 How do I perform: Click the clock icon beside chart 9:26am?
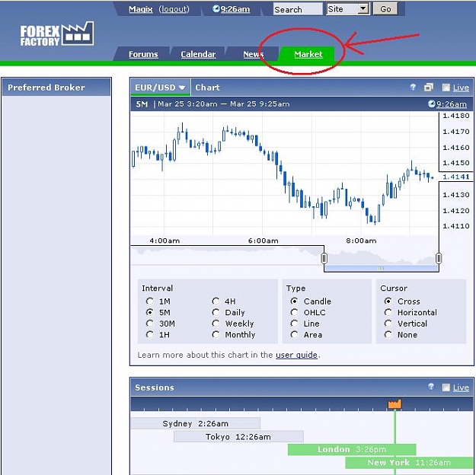(x=431, y=104)
